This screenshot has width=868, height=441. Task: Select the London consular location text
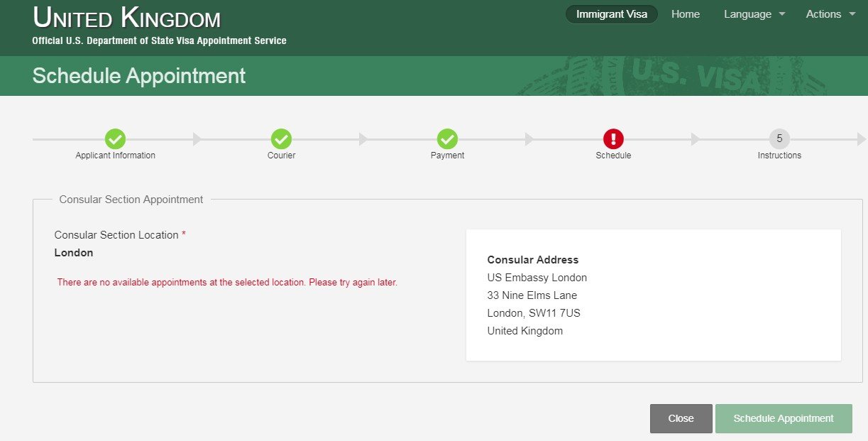[74, 253]
